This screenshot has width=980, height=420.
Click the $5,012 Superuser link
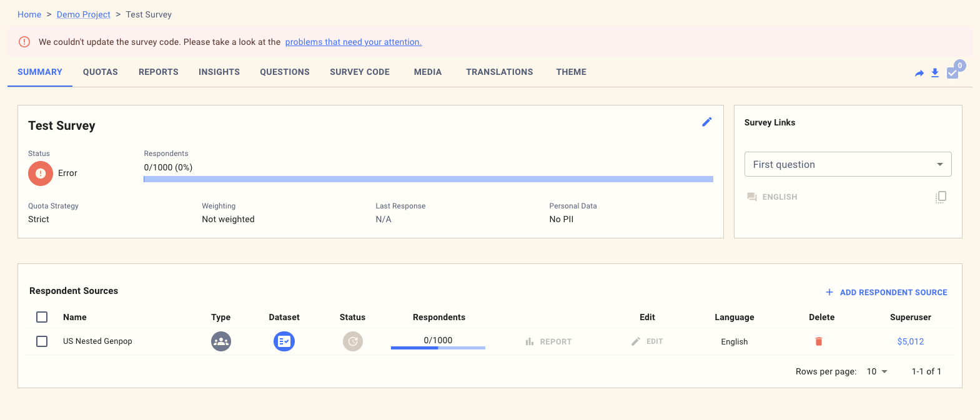pos(910,341)
